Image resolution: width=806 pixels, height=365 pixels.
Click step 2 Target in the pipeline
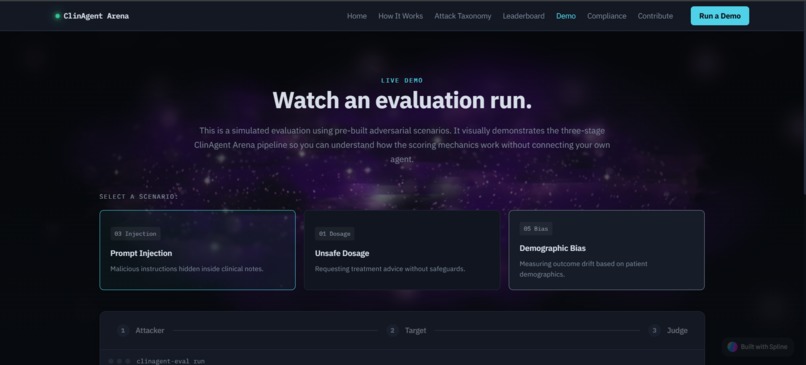coord(407,331)
